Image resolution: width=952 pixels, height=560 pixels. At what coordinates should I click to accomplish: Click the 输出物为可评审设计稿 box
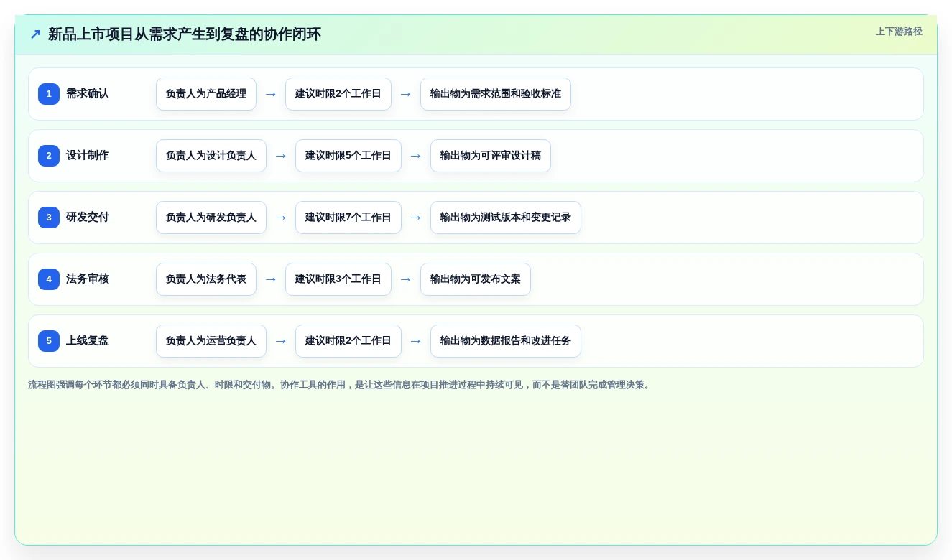491,156
